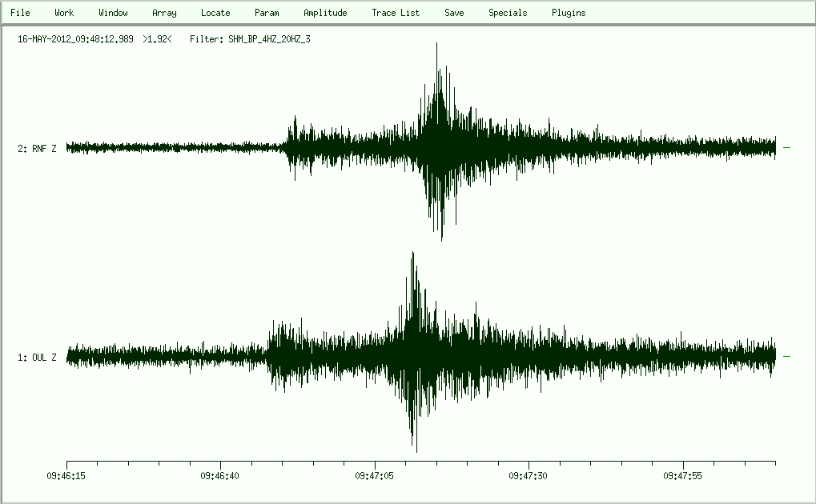Open the Specials menu
The height and width of the screenshot is (504, 816).
click(x=508, y=13)
